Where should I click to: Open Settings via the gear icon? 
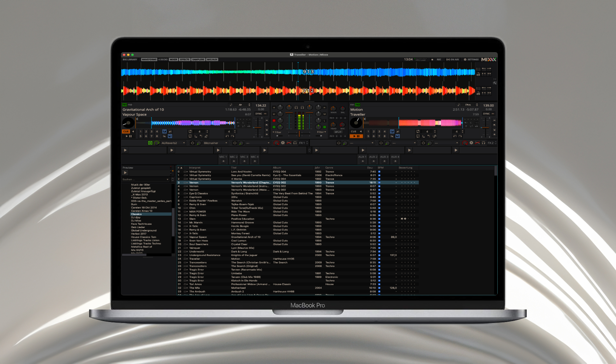pyautogui.click(x=465, y=60)
